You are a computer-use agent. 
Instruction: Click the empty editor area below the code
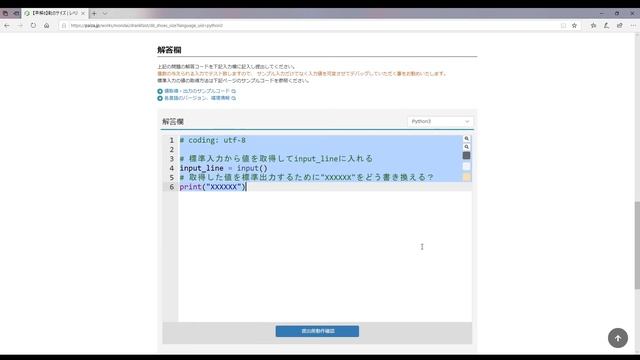[324, 256]
